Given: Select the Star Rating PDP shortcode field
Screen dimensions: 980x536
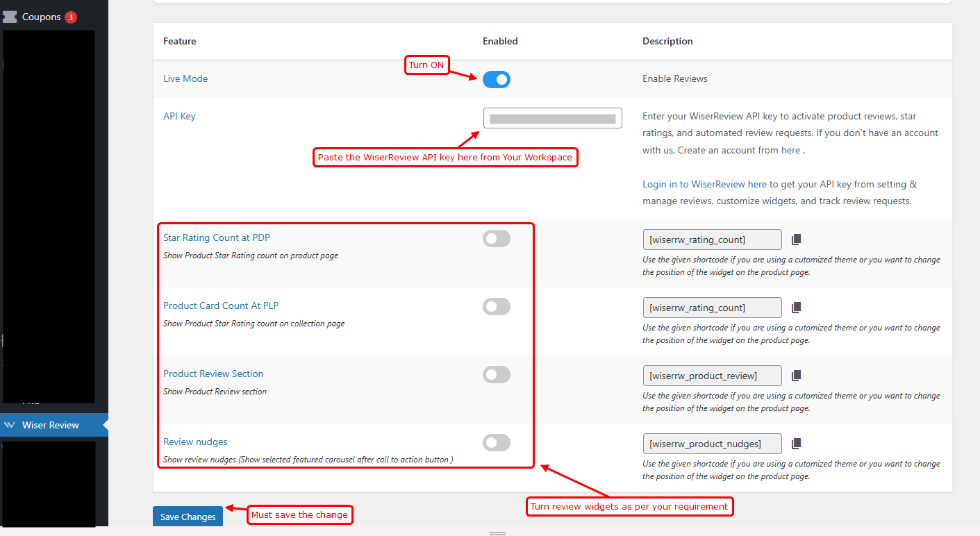Looking at the screenshot, I should (x=713, y=240).
